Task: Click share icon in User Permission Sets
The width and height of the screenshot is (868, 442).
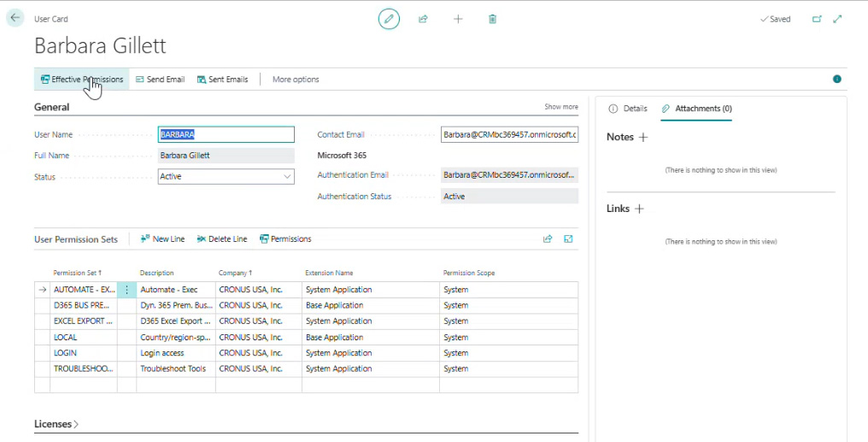Action: pyautogui.click(x=548, y=239)
